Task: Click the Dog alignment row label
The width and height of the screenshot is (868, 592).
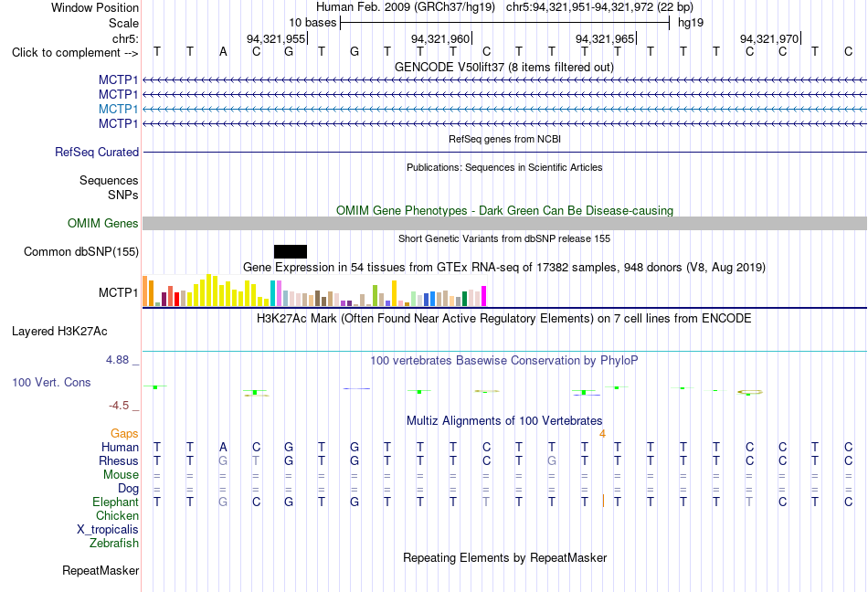Action: click(129, 489)
